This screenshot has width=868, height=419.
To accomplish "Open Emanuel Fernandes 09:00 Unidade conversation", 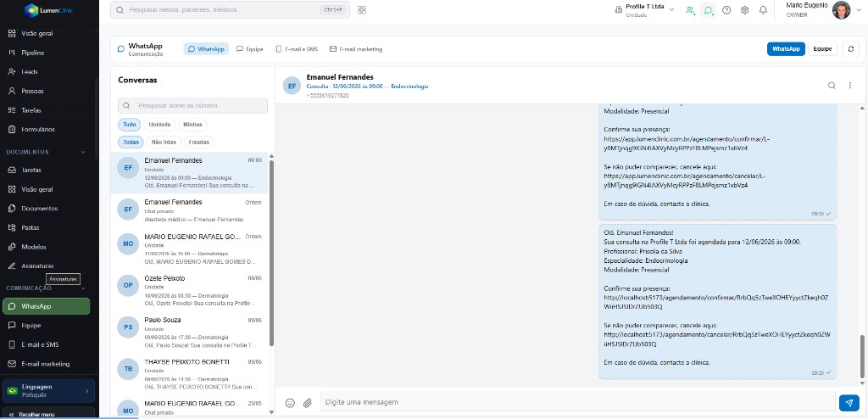I will pos(189,173).
